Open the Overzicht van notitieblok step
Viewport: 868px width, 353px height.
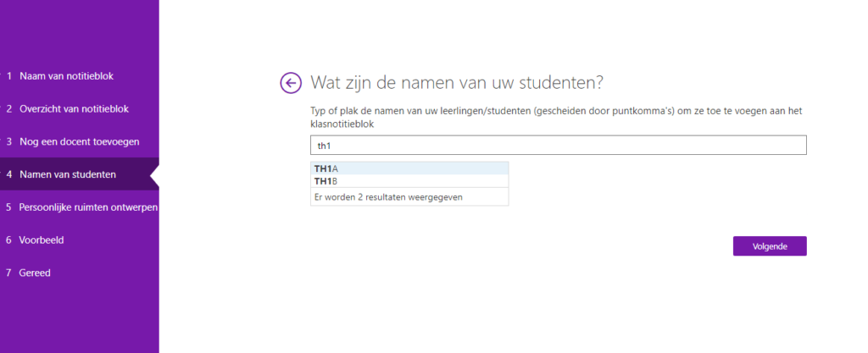pyautogui.click(x=74, y=109)
